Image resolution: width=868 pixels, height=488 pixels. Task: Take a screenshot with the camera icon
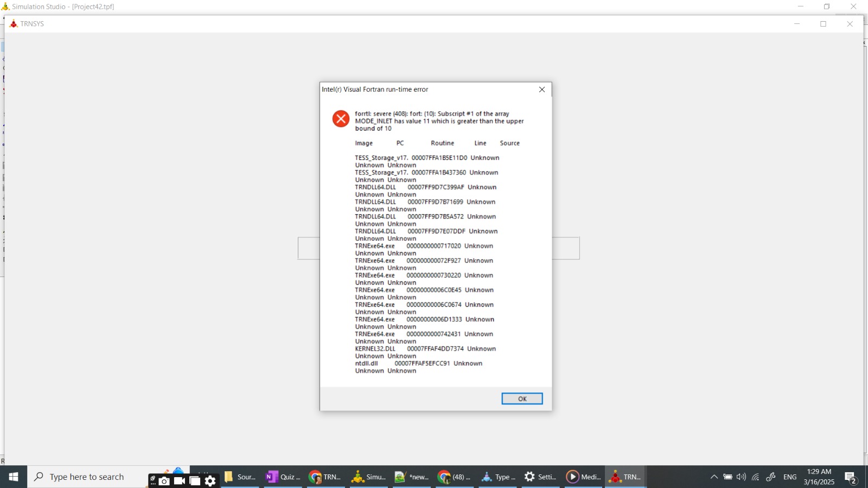(164, 480)
